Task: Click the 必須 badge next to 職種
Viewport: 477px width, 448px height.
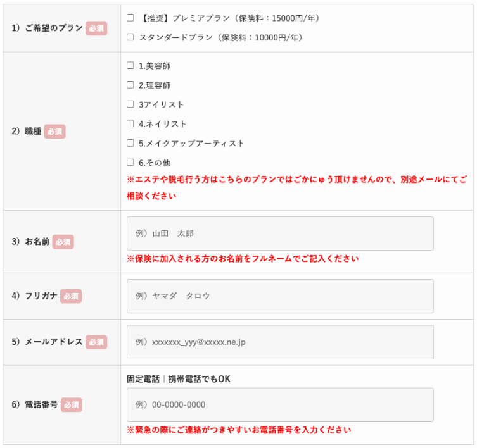Action: point(54,132)
